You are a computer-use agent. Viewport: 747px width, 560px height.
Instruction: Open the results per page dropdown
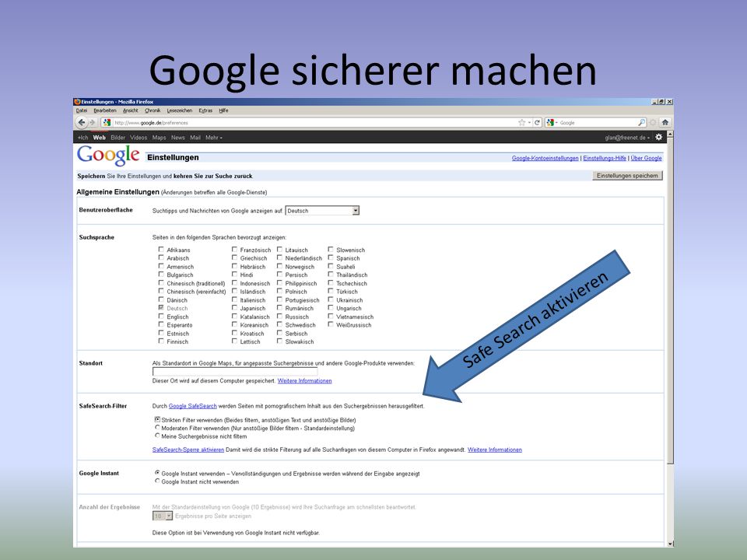(x=163, y=516)
